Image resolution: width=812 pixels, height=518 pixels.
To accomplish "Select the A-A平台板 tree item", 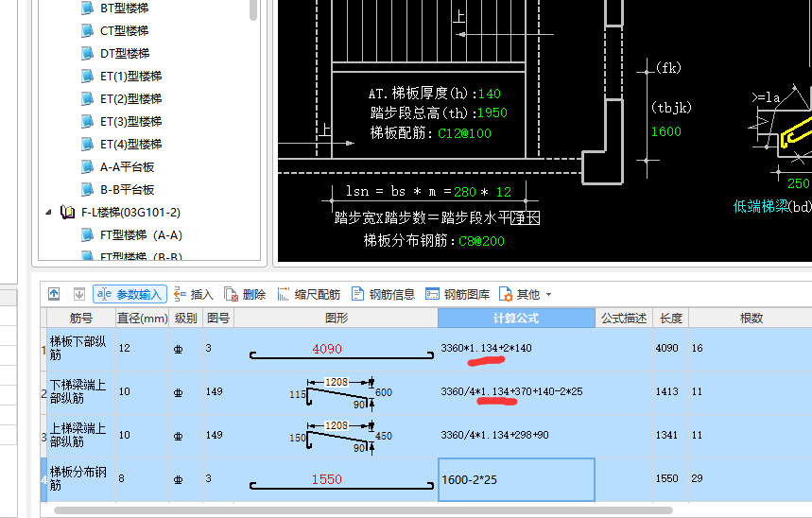I will [128, 167].
